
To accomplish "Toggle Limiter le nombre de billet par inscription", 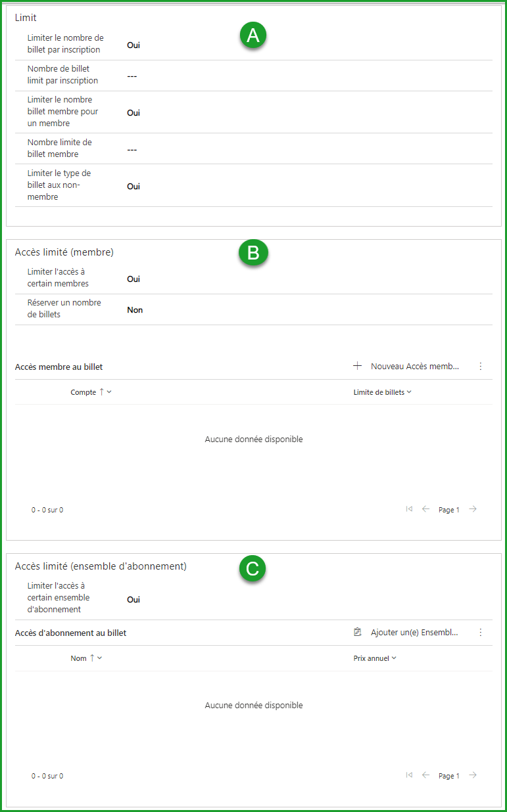I will coord(133,45).
